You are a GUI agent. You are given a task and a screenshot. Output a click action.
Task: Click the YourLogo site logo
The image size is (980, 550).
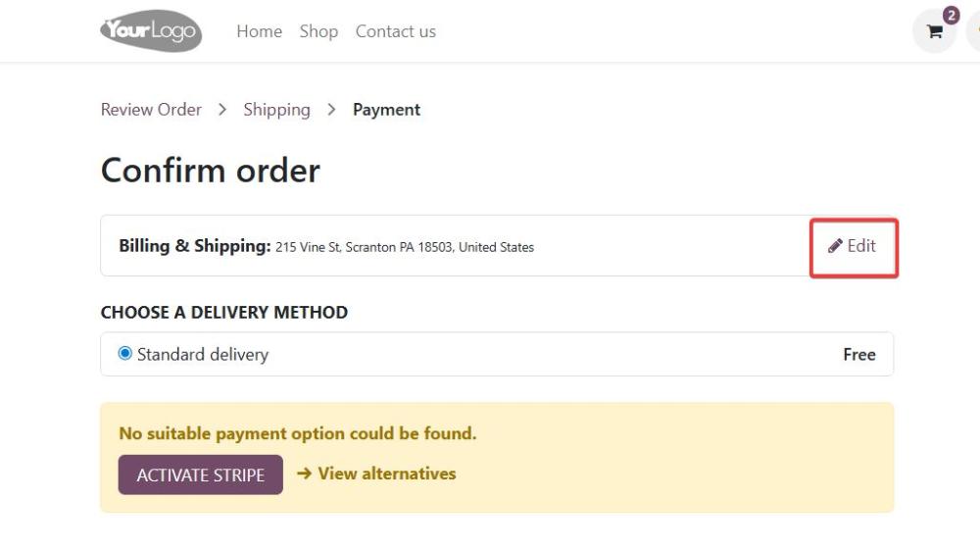coord(151,30)
